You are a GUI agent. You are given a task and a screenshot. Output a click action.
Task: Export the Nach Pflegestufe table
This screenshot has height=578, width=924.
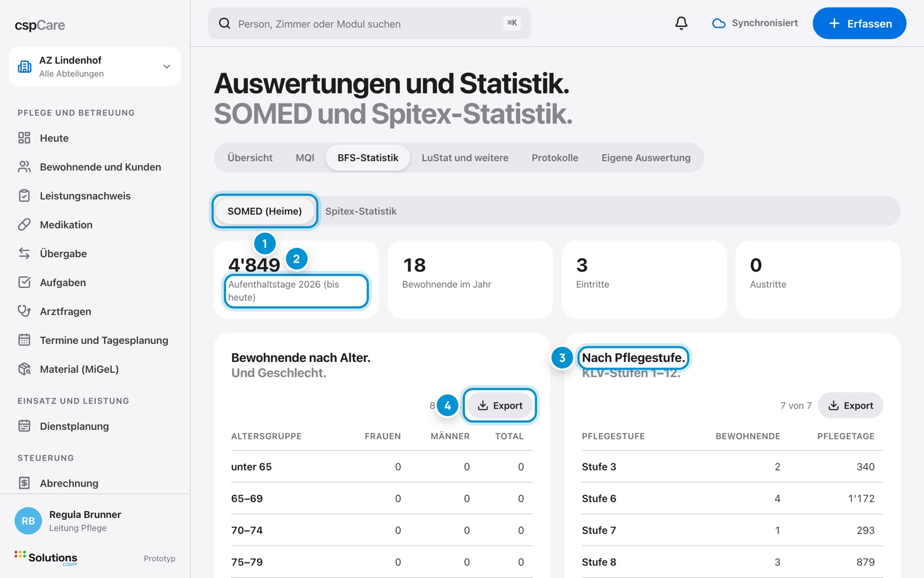pyautogui.click(x=850, y=406)
